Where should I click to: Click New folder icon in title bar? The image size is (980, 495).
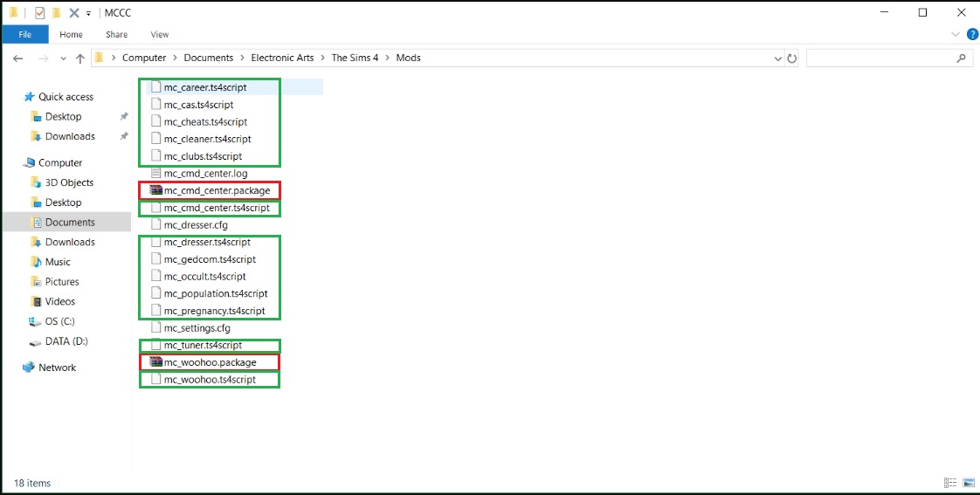tap(57, 12)
